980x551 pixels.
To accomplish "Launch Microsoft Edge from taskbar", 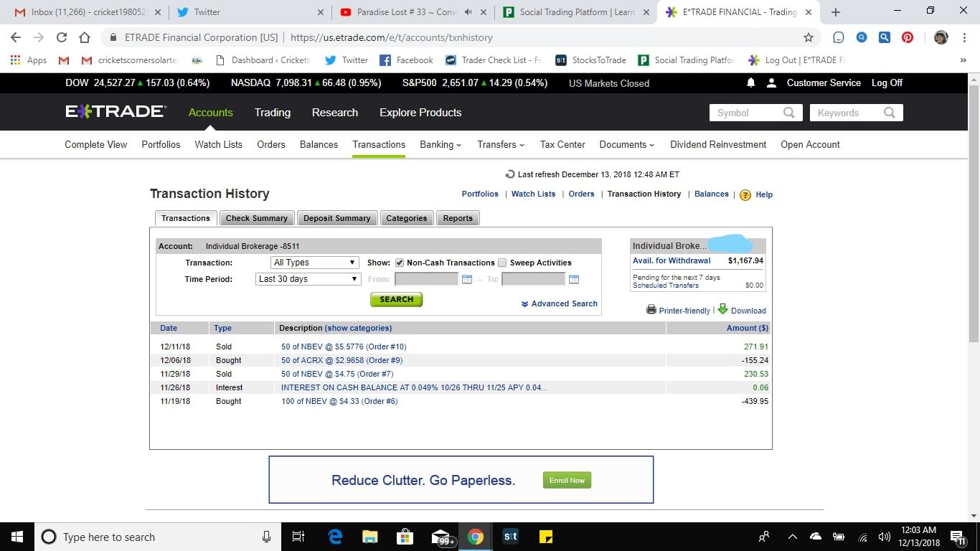I will [x=335, y=537].
